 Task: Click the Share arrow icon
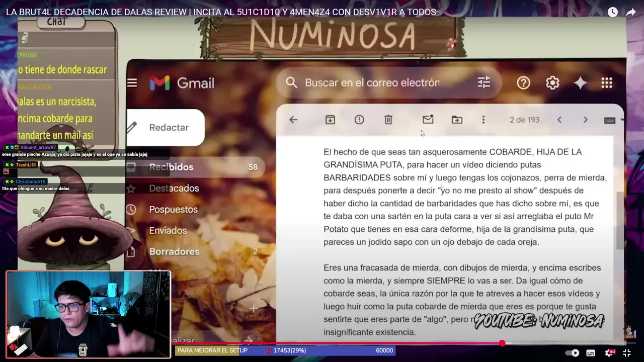(x=631, y=12)
